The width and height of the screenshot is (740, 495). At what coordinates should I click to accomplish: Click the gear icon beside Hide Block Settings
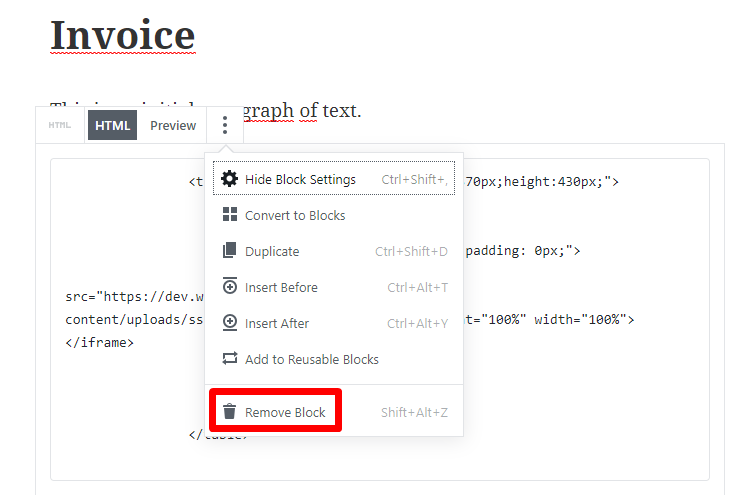(230, 180)
